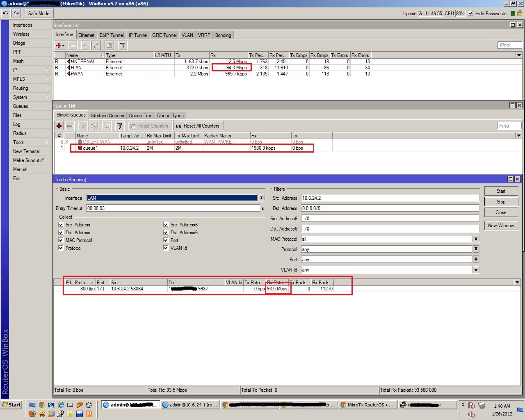Click the queue1 red queue icon
The width and height of the screenshot is (525, 420).
coord(80,148)
